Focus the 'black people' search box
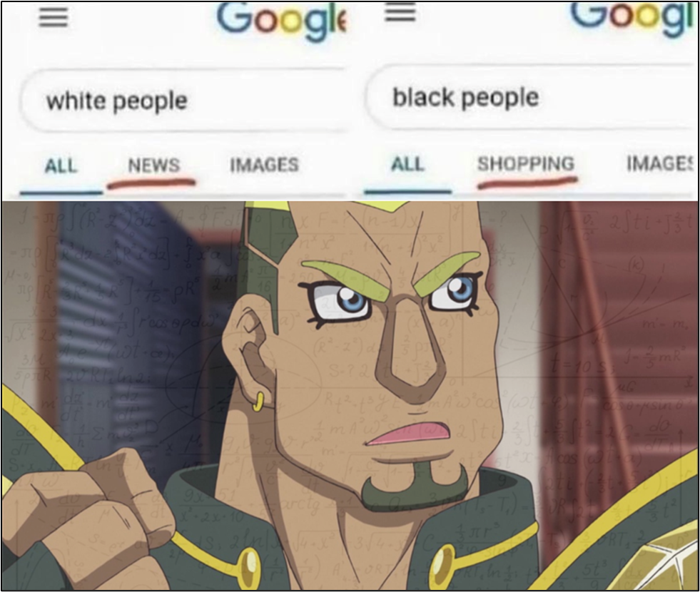The width and height of the screenshot is (700, 592). [x=532, y=97]
